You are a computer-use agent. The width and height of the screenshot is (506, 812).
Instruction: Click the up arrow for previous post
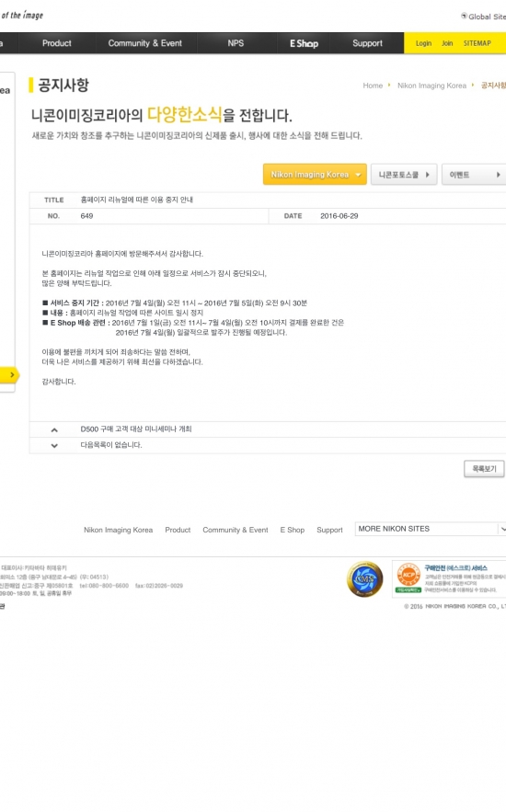point(54,429)
